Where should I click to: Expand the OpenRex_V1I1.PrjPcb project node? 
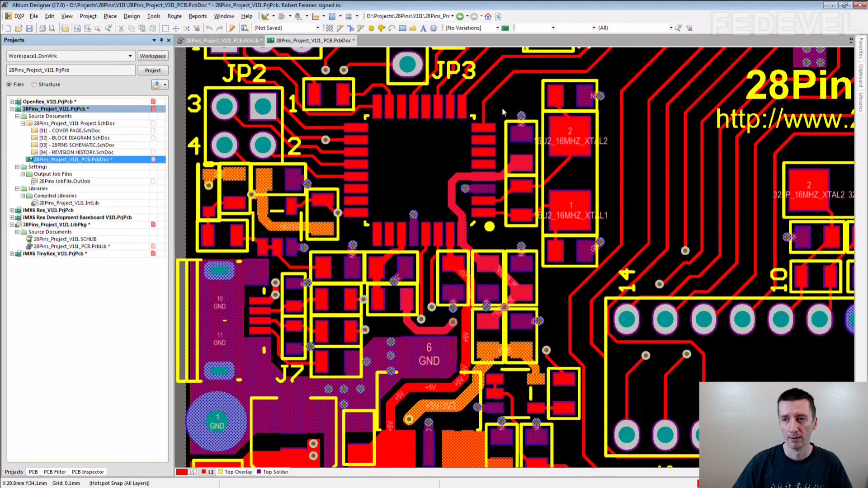tap(12, 102)
